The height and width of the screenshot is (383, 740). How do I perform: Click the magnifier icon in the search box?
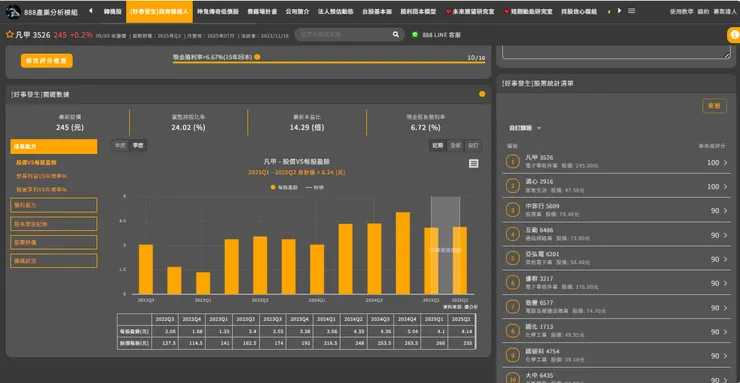[395, 34]
